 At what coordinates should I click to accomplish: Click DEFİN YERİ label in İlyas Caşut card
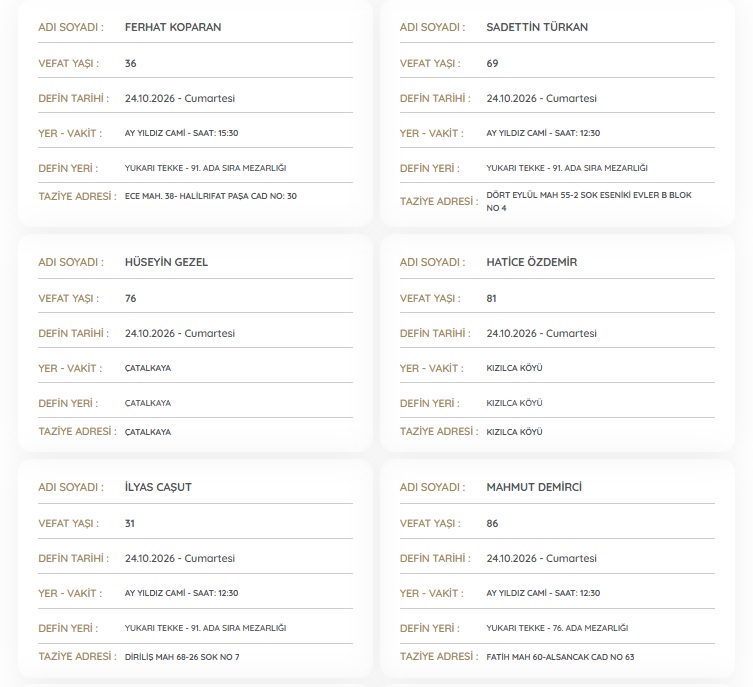(x=68, y=629)
